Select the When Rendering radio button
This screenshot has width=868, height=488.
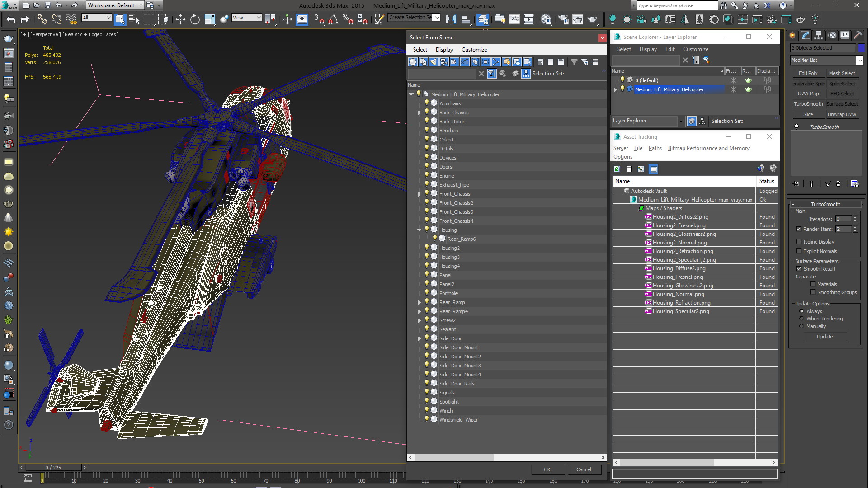pyautogui.click(x=801, y=318)
